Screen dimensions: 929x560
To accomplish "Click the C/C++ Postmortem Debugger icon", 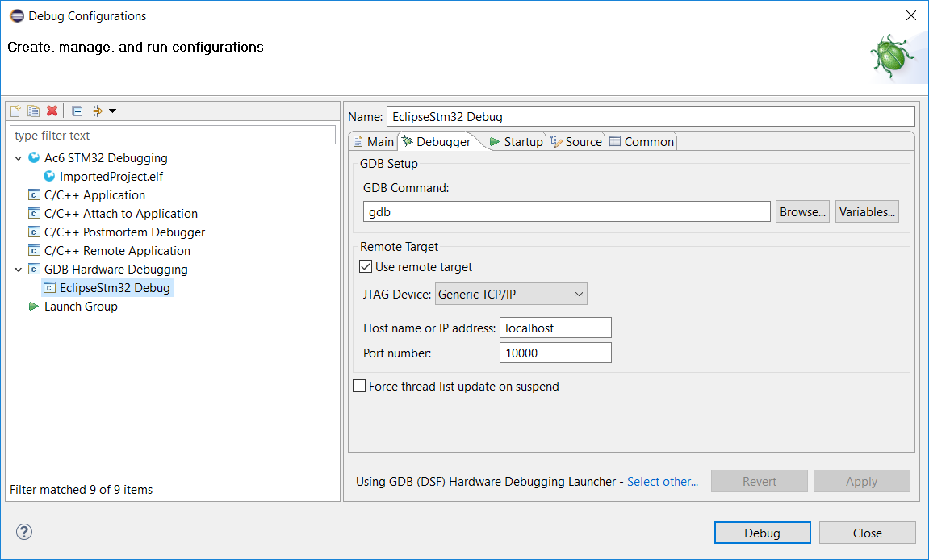I will point(35,232).
